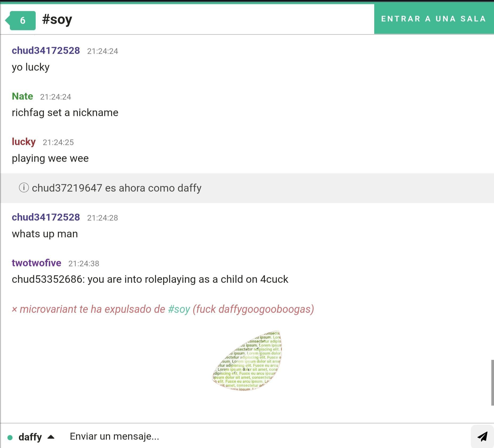Screen dimensions: 494x448
Task: Click the info icon beside the nickname change notice
Action: click(x=24, y=188)
